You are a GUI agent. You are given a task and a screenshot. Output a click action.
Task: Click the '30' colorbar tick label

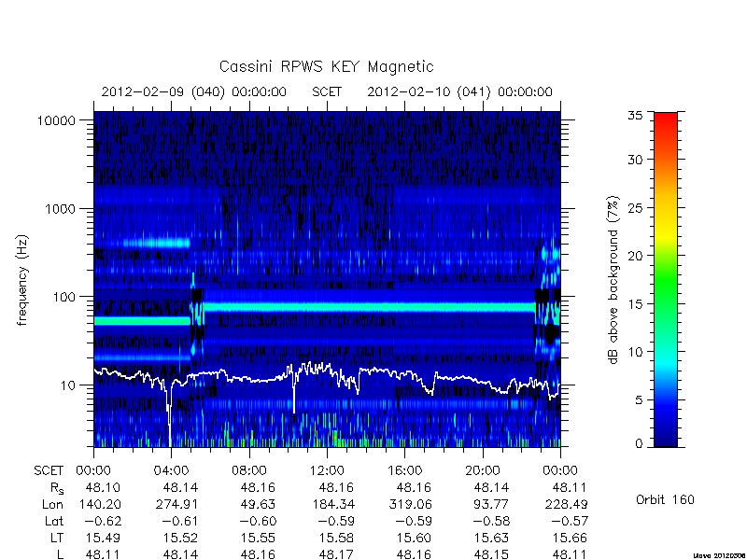635,160
